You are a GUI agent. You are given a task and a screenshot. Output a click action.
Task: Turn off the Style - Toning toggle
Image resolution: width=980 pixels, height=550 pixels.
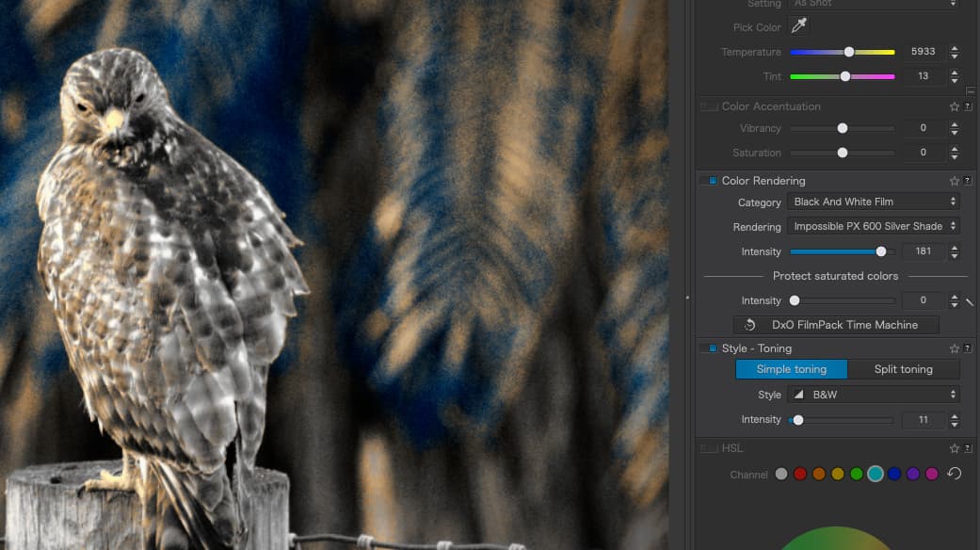[711, 348]
